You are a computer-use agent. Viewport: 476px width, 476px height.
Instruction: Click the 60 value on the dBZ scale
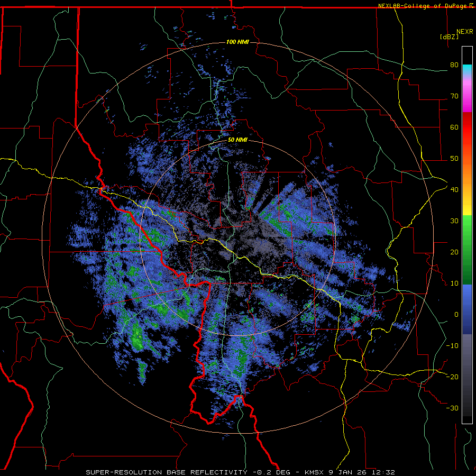454,127
